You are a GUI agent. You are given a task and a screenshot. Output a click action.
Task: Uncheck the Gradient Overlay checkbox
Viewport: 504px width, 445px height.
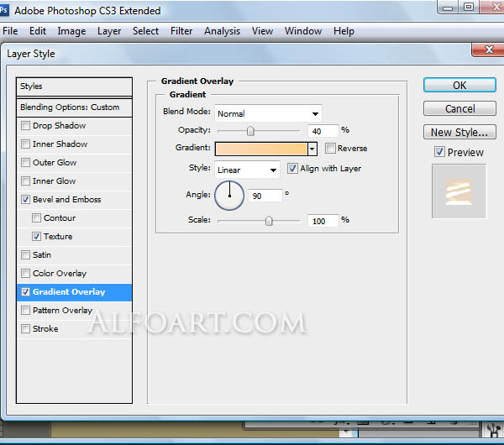pyautogui.click(x=25, y=292)
